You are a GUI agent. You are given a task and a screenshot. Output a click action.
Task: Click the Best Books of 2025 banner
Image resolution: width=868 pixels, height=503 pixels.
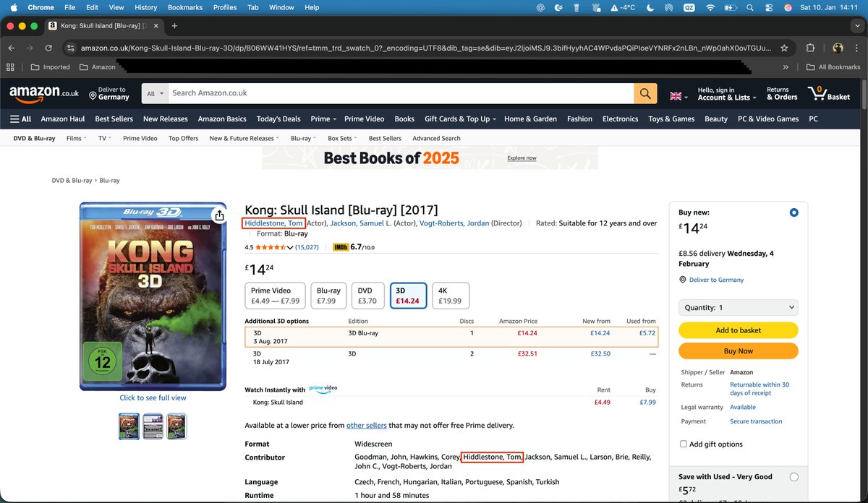pos(430,158)
